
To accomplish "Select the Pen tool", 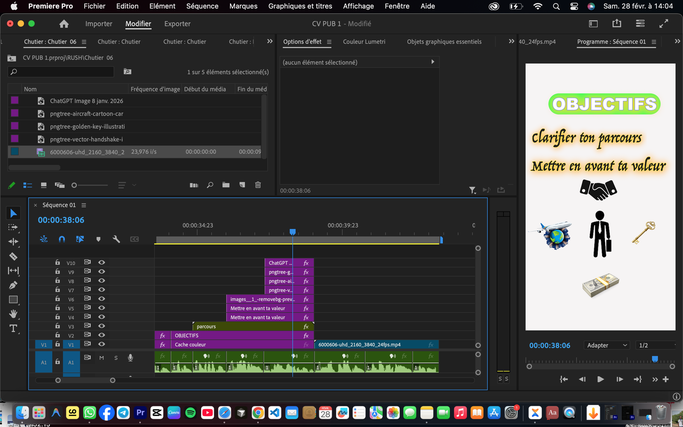I will [x=13, y=285].
